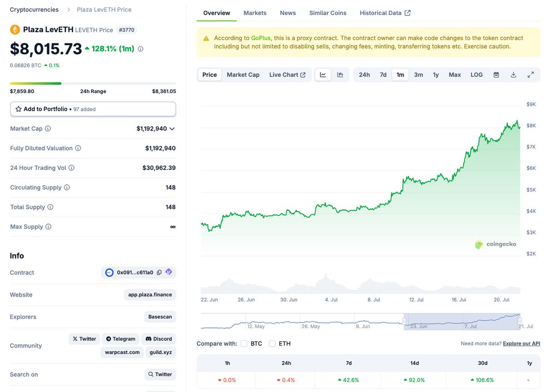
Task: Select the Max chart range
Action: (455, 74)
